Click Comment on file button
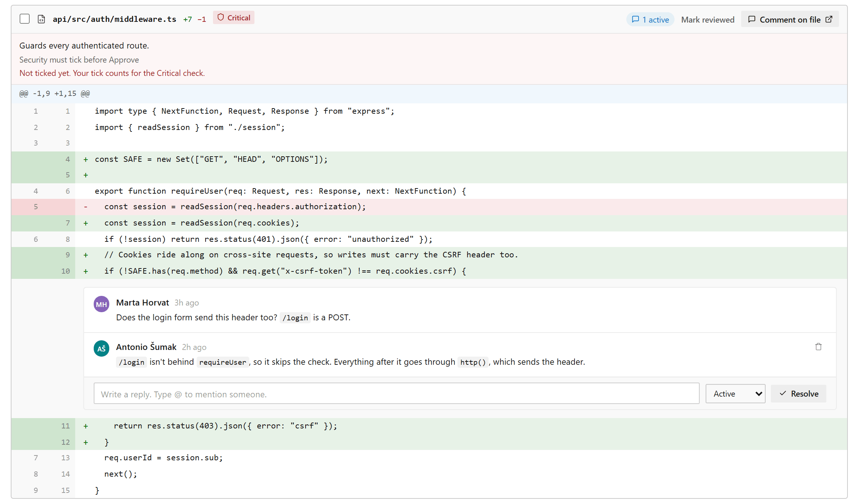The image size is (856, 504). point(790,20)
